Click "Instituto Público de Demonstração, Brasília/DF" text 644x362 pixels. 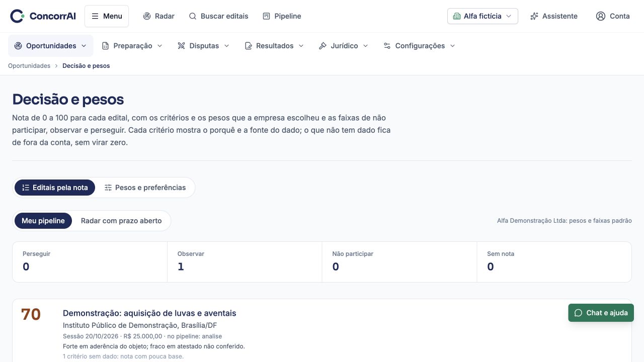coord(140,325)
